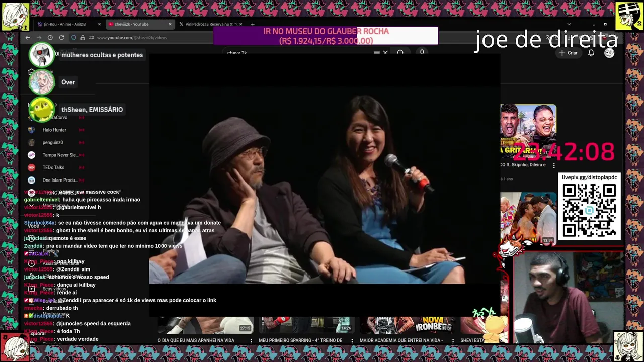Screen dimensions: 644x362
Task: Open the YouTube account avatar menu
Action: click(x=609, y=53)
